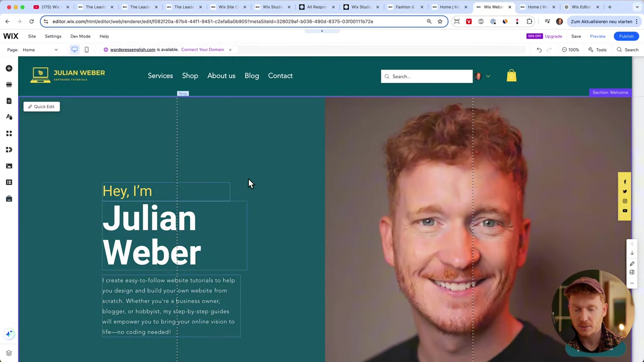Open the Site Design sidebar icon
Image resolution: width=644 pixels, height=362 pixels.
click(9, 117)
